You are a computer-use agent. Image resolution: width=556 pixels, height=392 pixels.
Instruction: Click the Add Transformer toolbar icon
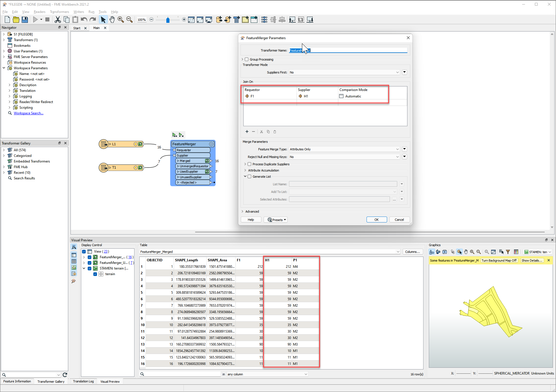(237, 19)
